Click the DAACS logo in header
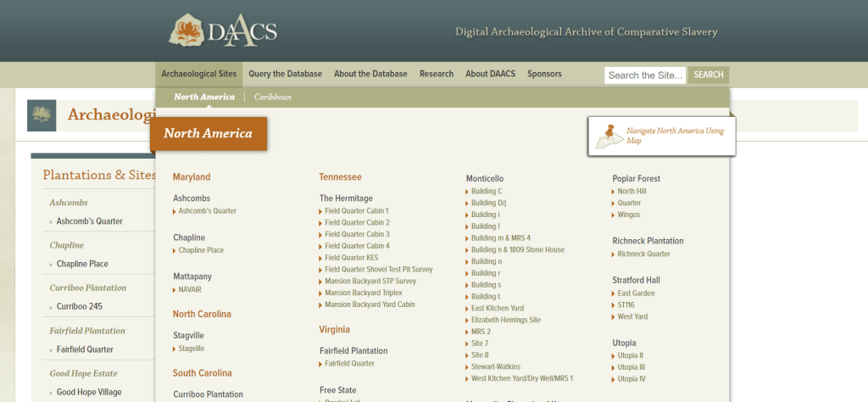 (223, 31)
